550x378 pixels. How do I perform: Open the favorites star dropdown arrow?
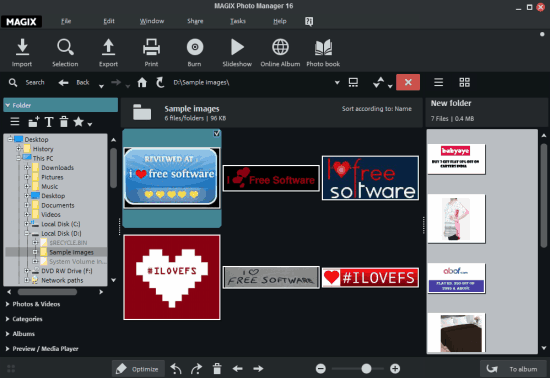[x=90, y=124]
